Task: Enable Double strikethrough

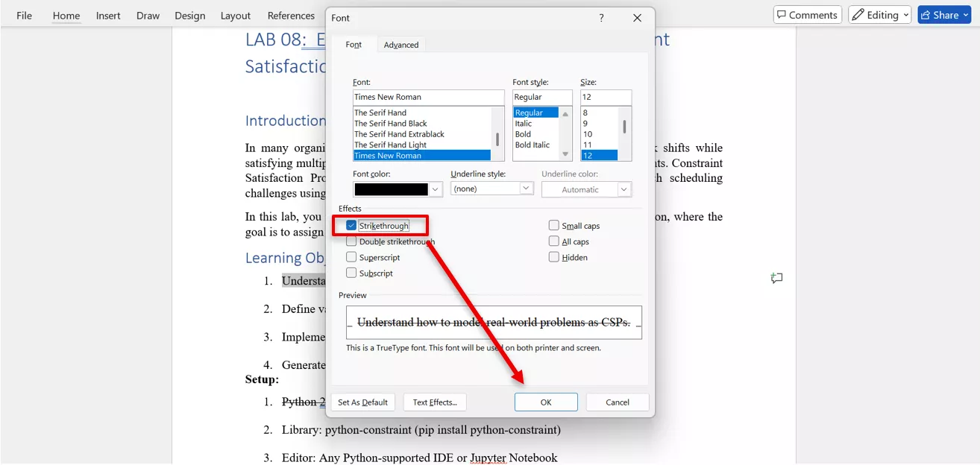Action: (351, 241)
